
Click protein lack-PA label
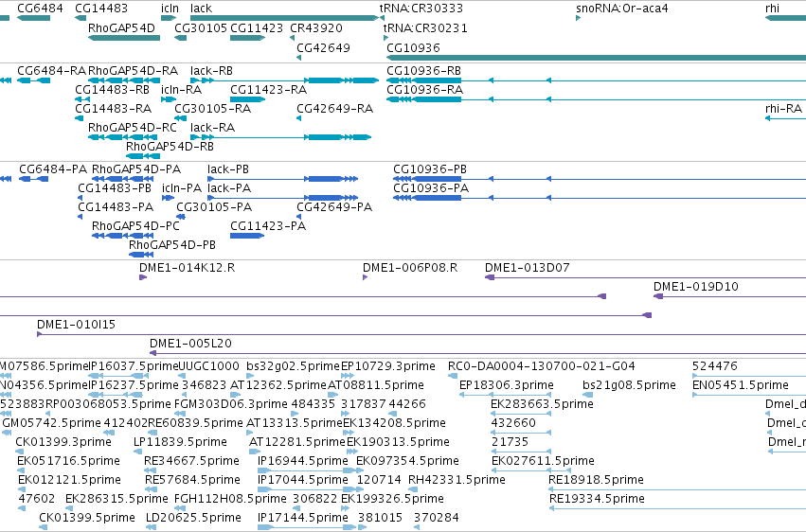(229, 188)
